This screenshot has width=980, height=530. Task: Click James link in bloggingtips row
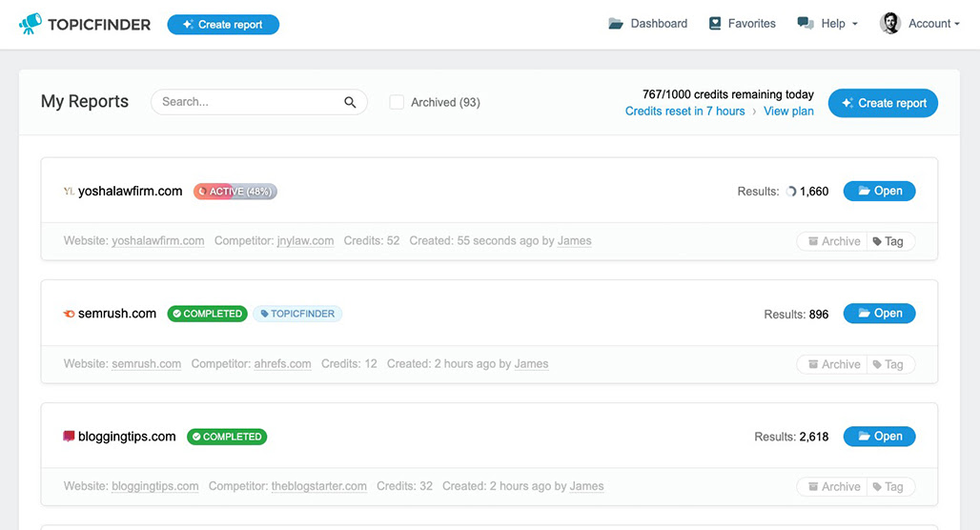pos(587,486)
